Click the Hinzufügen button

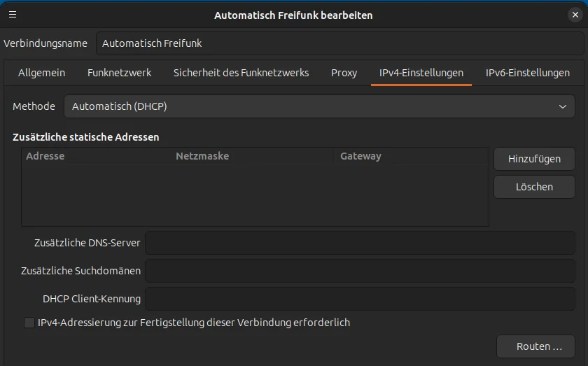tap(534, 159)
